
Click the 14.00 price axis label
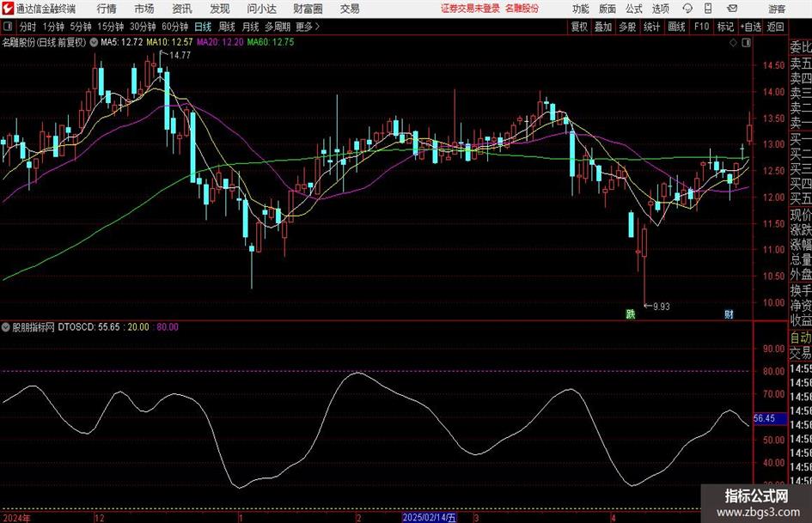(773, 92)
